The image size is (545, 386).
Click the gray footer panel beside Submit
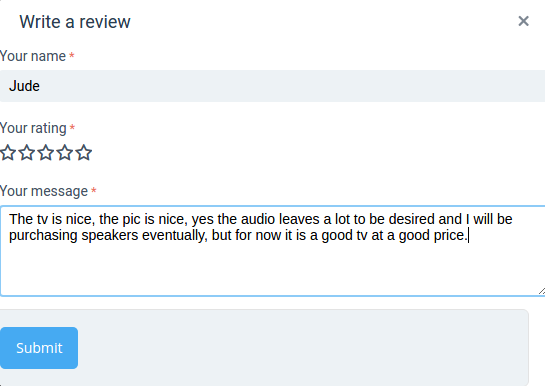[302, 347]
